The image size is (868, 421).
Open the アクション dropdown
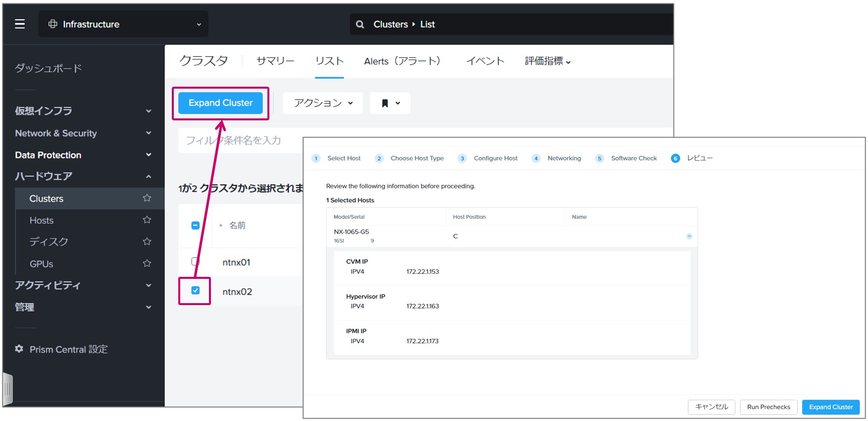[x=323, y=103]
